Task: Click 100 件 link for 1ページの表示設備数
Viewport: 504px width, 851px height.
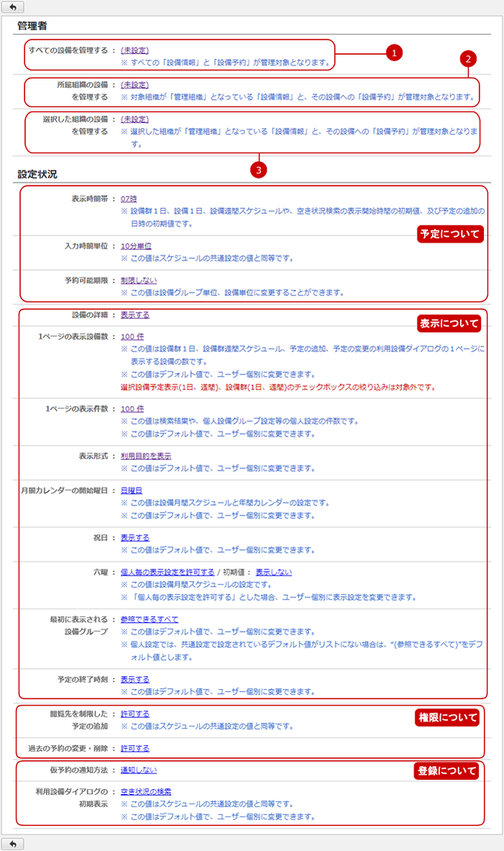Action: (x=132, y=336)
